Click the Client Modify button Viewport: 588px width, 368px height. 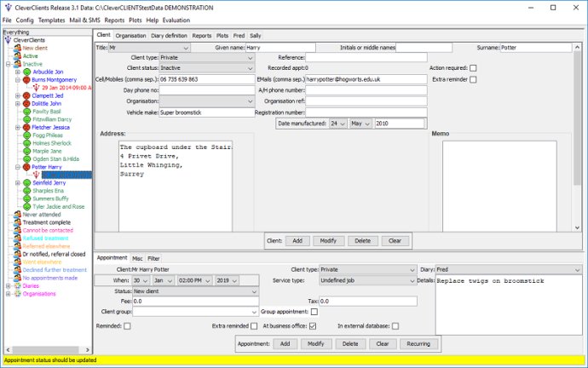click(328, 241)
